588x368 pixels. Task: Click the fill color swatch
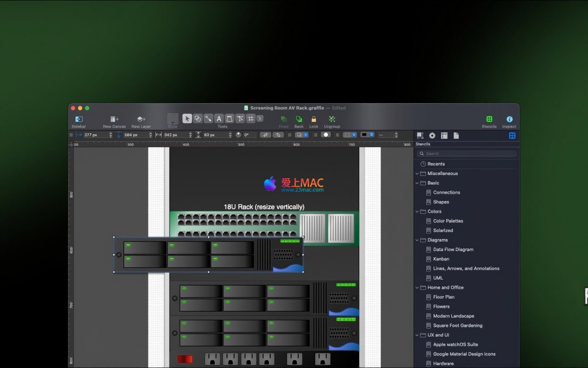click(326, 135)
